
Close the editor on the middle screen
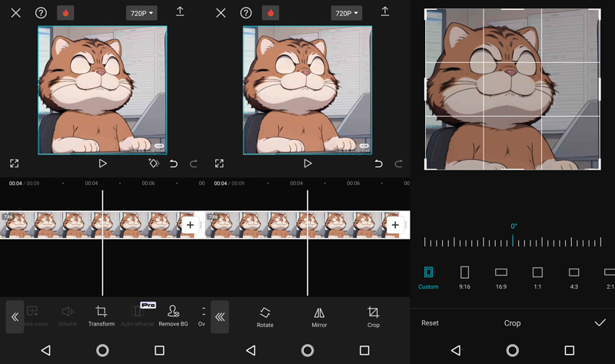pos(221,13)
